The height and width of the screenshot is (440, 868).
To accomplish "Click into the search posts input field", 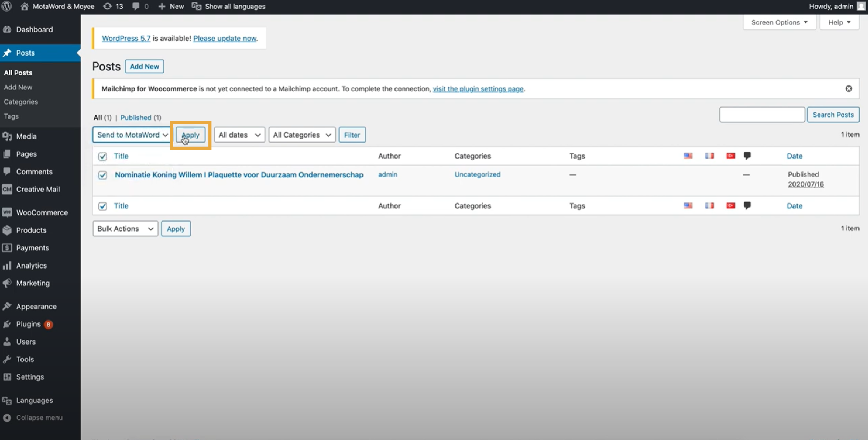I will pyautogui.click(x=762, y=115).
